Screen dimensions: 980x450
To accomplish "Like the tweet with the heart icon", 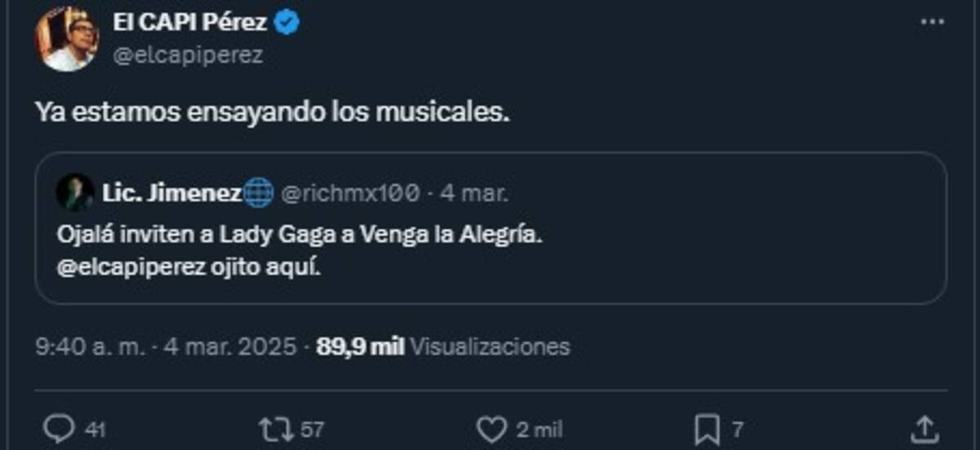I will pyautogui.click(x=492, y=428).
